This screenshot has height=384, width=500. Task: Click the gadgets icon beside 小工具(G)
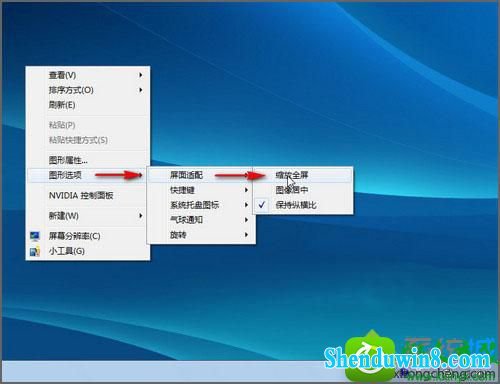[x=35, y=251]
